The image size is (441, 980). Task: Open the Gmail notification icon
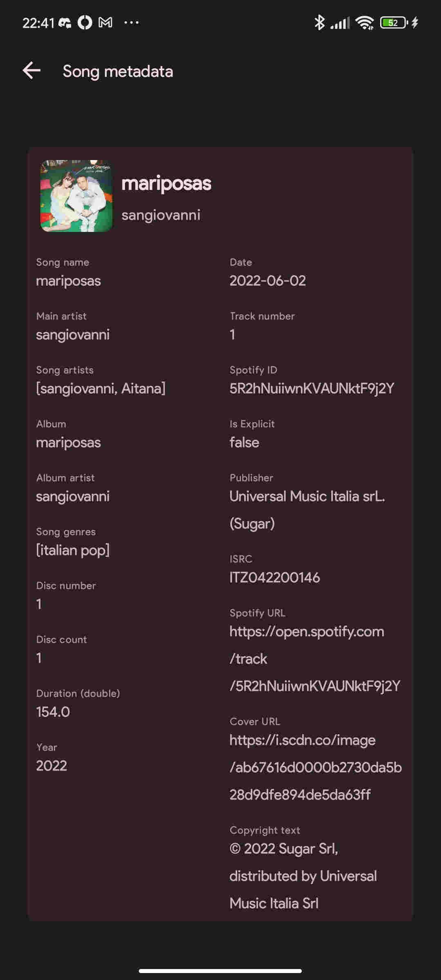pyautogui.click(x=105, y=22)
